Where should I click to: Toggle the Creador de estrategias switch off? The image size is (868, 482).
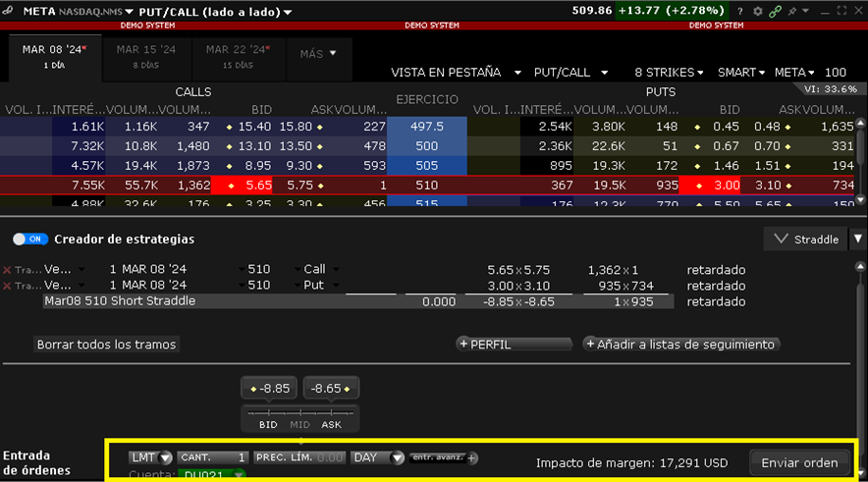30,240
